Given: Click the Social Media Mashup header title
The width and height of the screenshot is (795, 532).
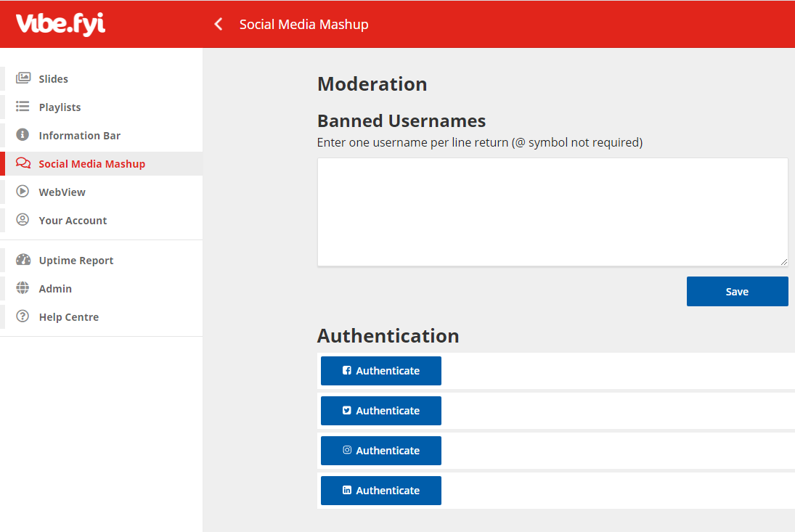Looking at the screenshot, I should (x=303, y=25).
